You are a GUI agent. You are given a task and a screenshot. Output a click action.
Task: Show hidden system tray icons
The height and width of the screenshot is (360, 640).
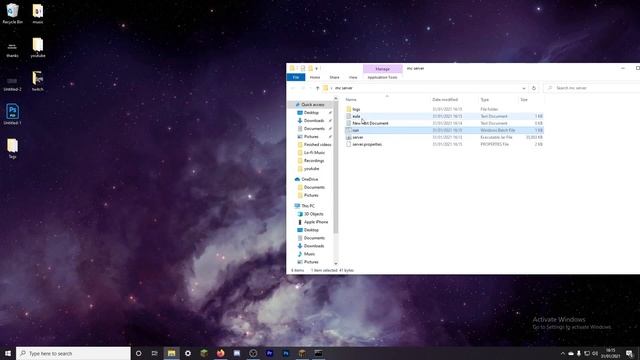pos(563,353)
